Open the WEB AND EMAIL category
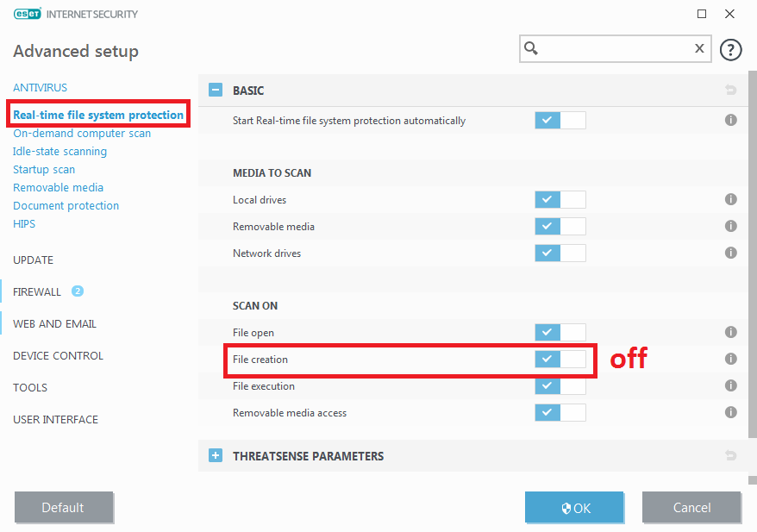The image size is (757, 532). click(x=54, y=323)
